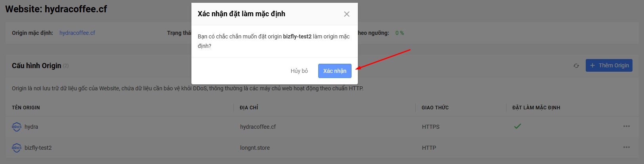Open the three-dot menu for hydra row
The width and height of the screenshot is (644, 164).
click(x=627, y=126)
